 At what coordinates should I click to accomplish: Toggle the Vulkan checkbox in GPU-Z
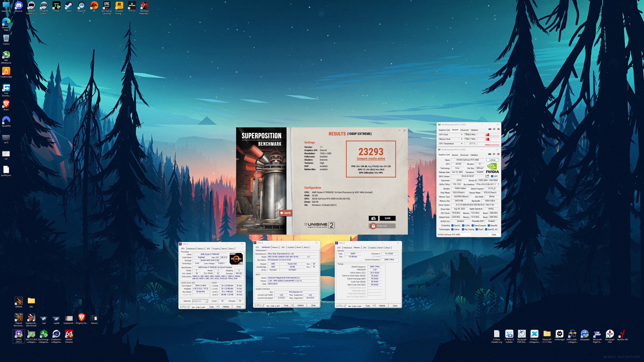(x=452, y=229)
